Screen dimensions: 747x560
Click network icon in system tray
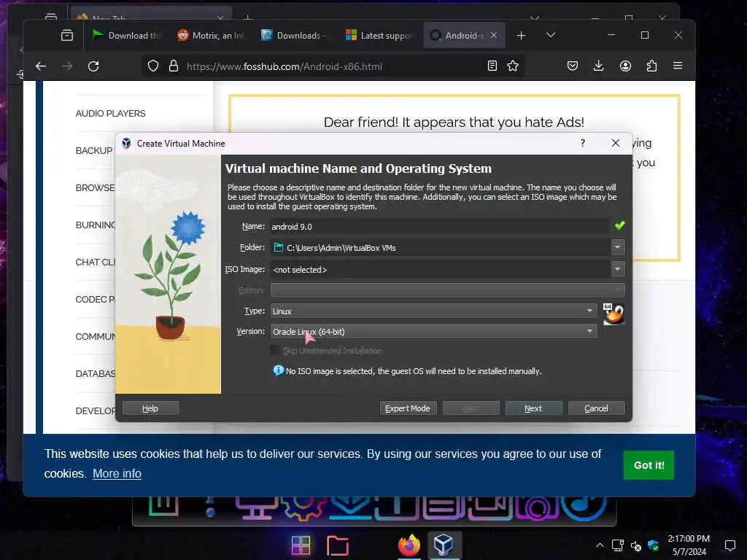click(618, 545)
